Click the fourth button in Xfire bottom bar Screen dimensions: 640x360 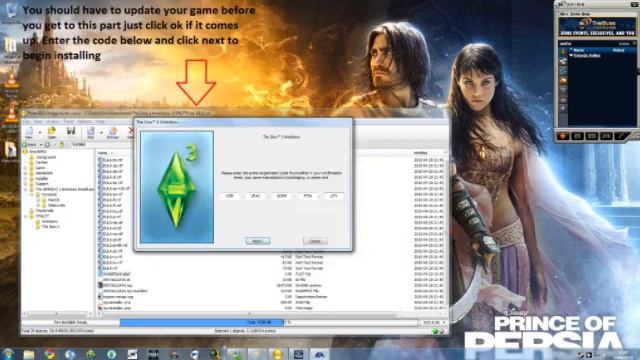(606, 136)
